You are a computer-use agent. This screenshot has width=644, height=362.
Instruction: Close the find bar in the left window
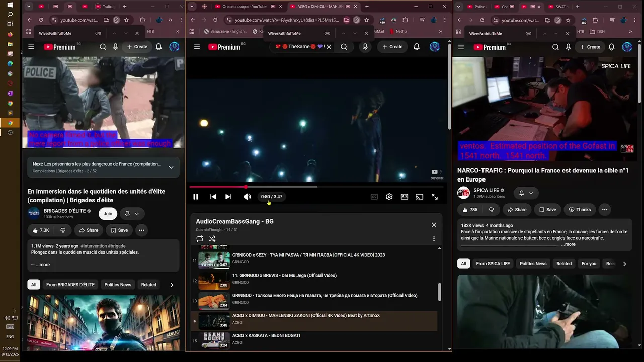pyautogui.click(x=137, y=33)
